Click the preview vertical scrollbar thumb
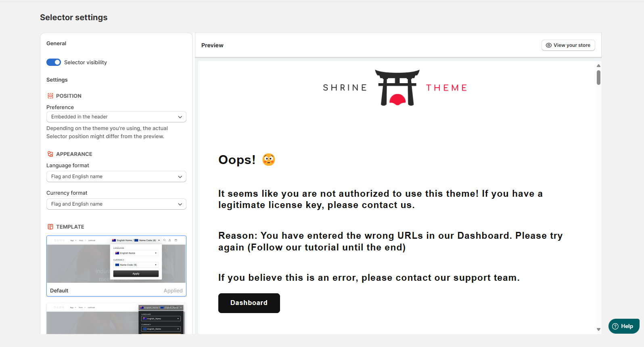This screenshot has width=644, height=347. click(598, 77)
